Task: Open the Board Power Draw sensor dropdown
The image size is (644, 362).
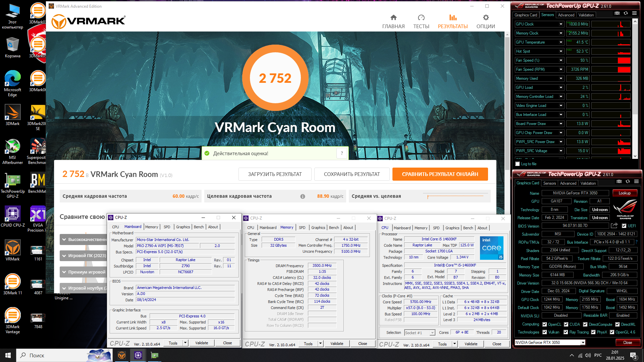Action: point(561,124)
